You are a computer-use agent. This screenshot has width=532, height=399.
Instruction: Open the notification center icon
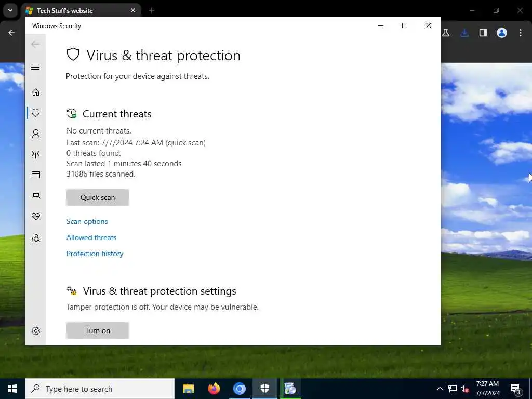(516, 389)
